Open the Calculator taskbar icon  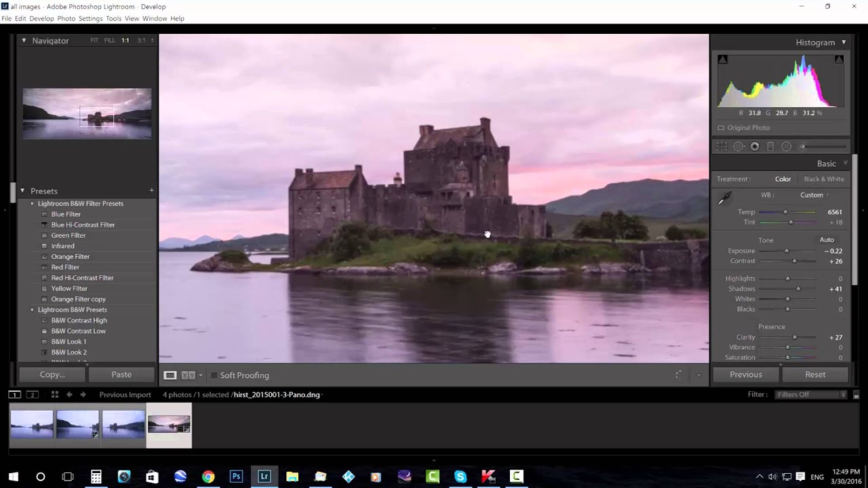point(96,476)
